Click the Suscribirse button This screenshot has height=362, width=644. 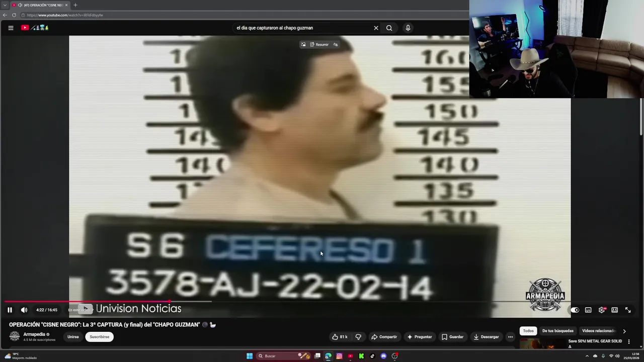click(99, 337)
